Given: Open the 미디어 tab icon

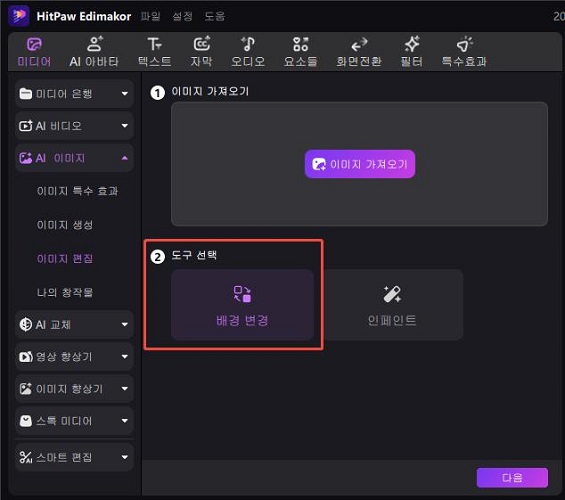Looking at the screenshot, I should (x=35, y=45).
